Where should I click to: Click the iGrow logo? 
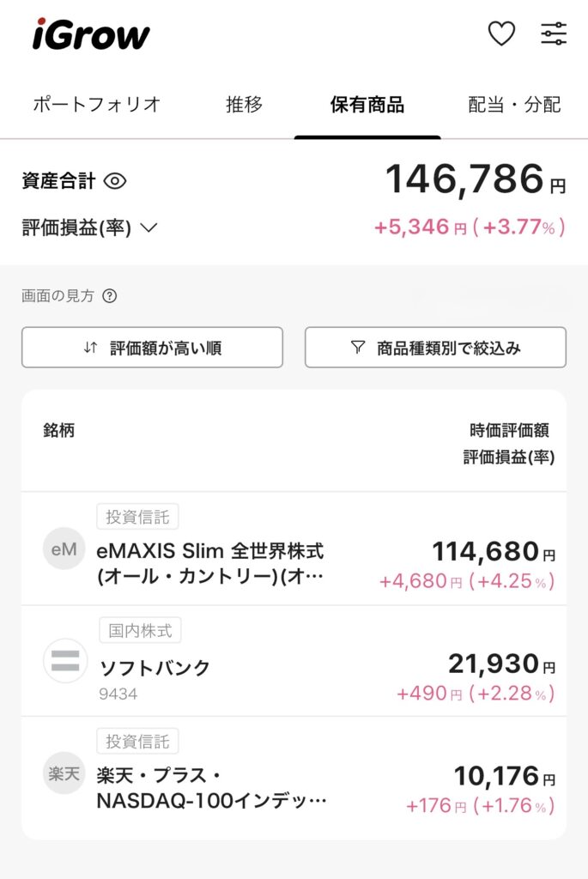click(x=91, y=34)
